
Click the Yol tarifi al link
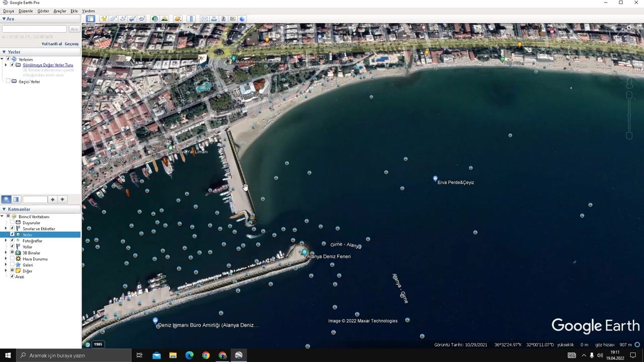point(51,44)
